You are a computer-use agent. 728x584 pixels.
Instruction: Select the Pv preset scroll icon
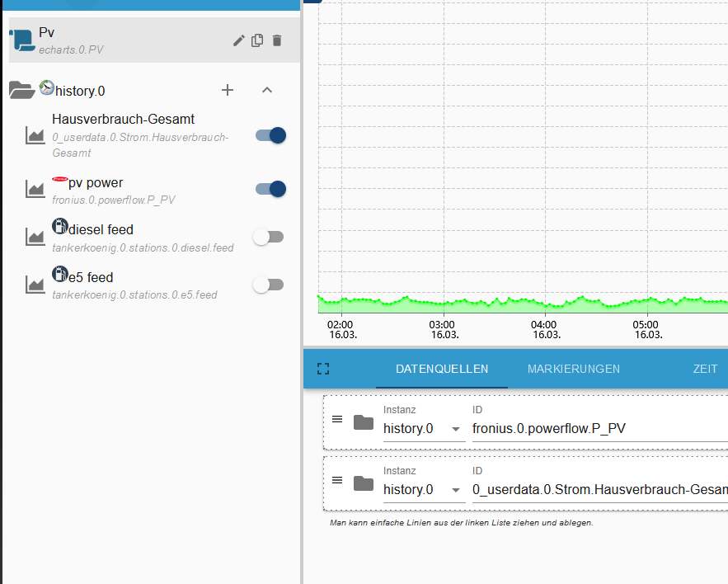[22, 40]
